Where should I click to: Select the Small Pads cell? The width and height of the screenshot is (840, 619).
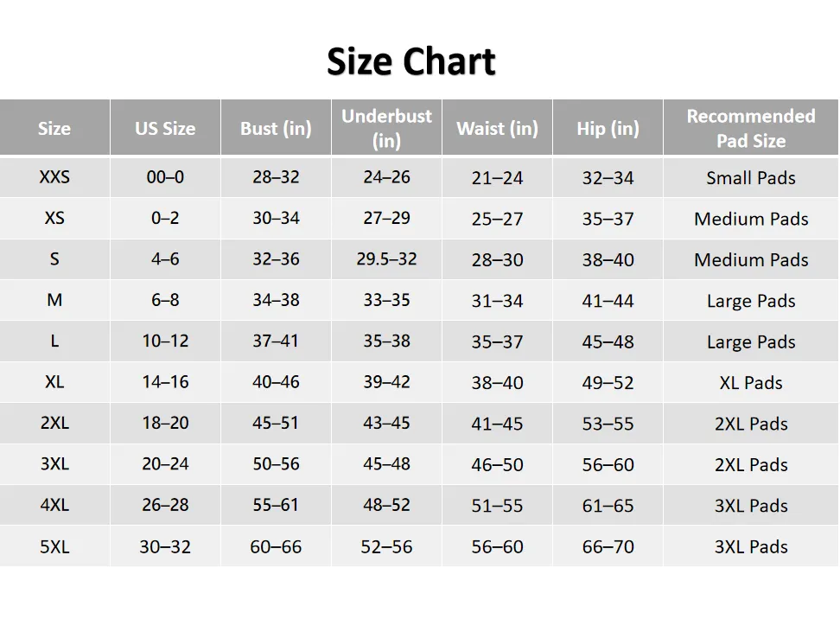pos(751,178)
